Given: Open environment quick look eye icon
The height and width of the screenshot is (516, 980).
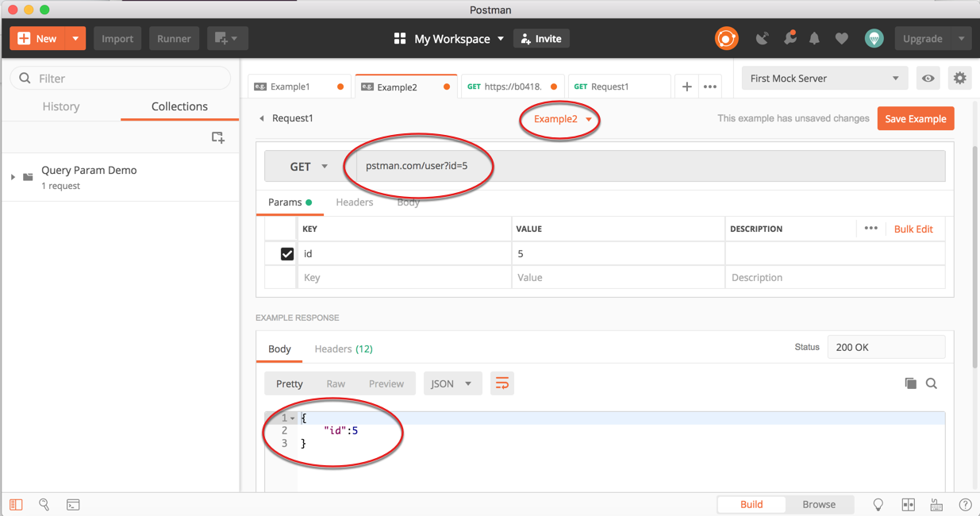Looking at the screenshot, I should click(928, 78).
